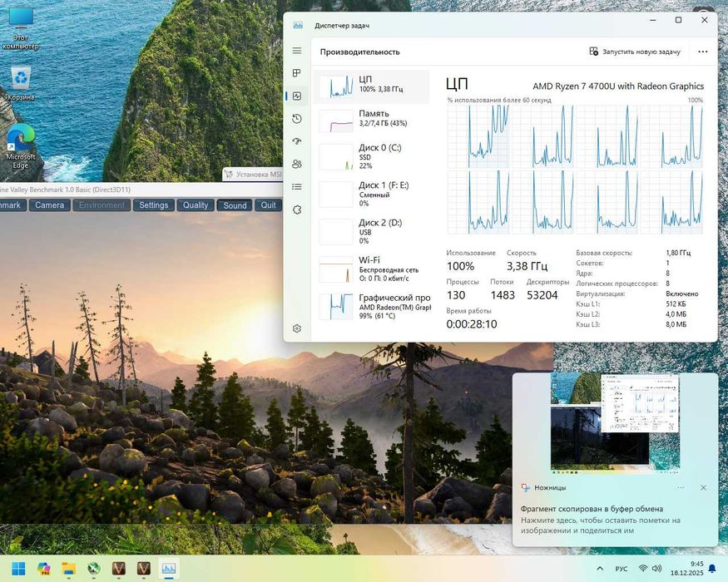Select Wi-Fi resource in performance list
Screen dimensions: 728x582
point(371,269)
